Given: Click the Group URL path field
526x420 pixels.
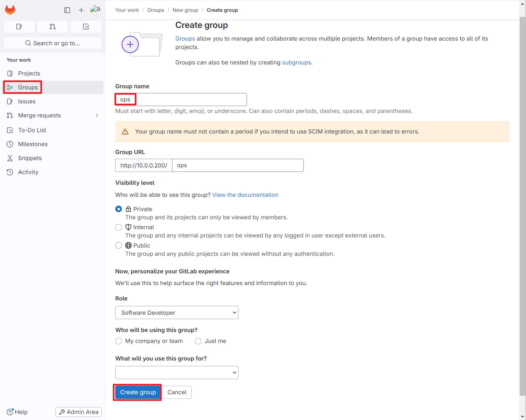Looking at the screenshot, I should (x=238, y=165).
